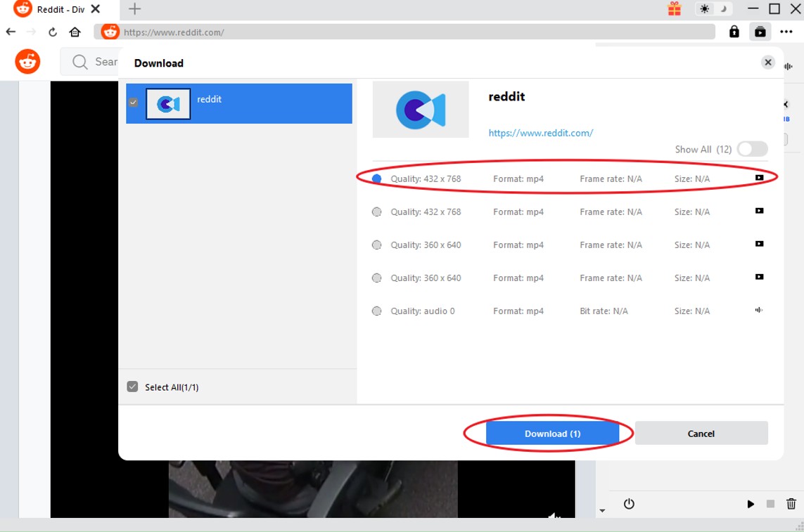Open the https://www.reddit.com/ link in dialog
Viewport: 804px width, 532px height.
540,133
